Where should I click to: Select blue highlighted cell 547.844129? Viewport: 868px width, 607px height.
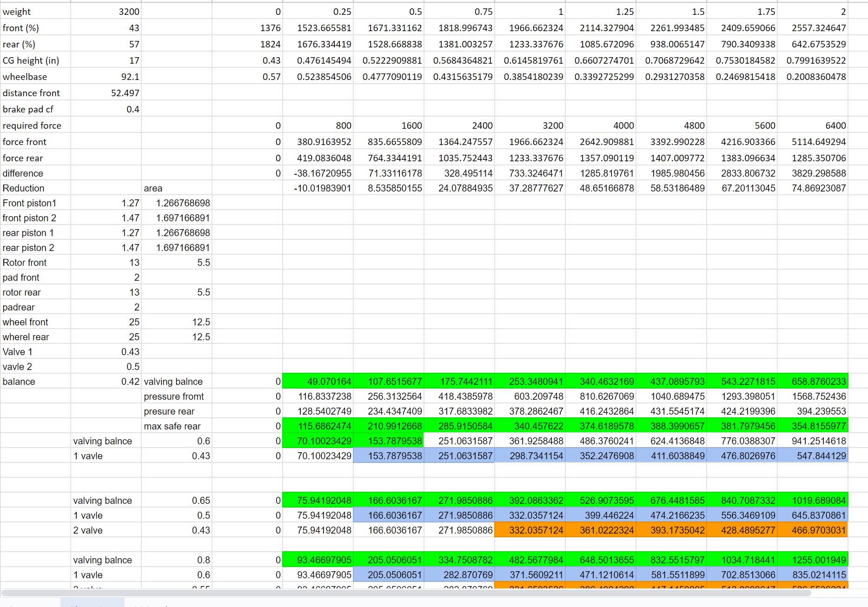pyautogui.click(x=812, y=456)
